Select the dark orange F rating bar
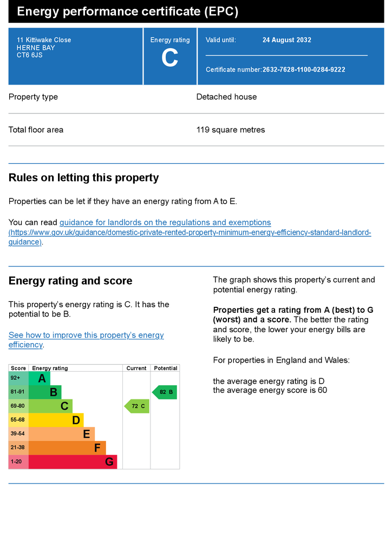Screen dimensions: 392x555 pos(67,448)
